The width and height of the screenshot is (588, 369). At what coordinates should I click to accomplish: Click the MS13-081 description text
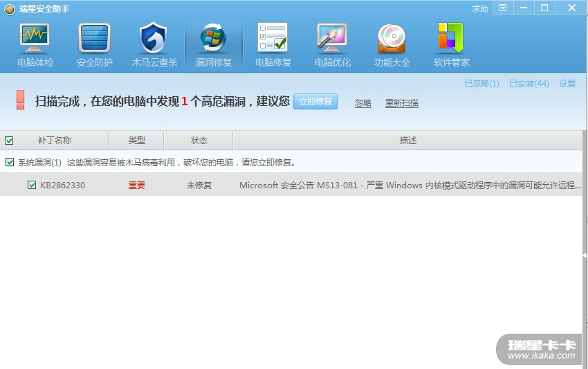(410, 185)
